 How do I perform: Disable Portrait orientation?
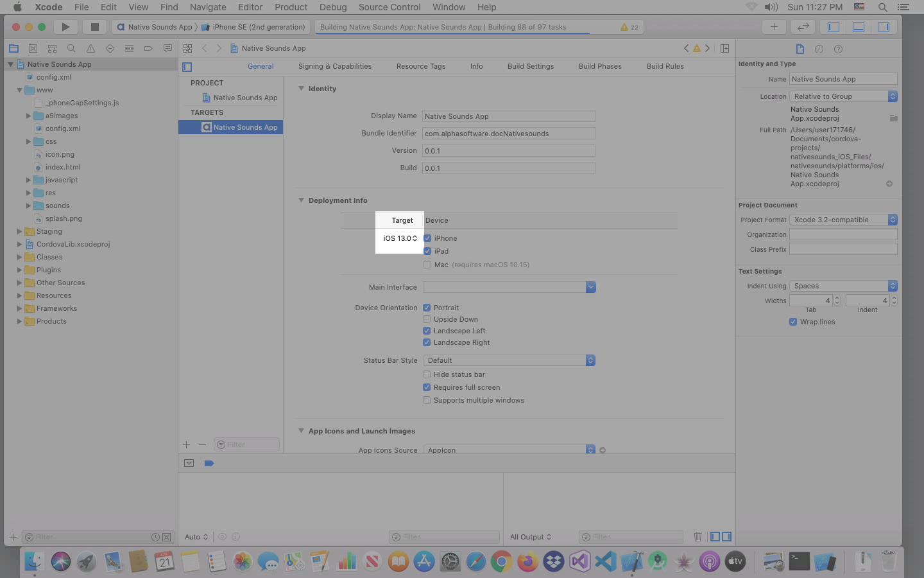[427, 308]
